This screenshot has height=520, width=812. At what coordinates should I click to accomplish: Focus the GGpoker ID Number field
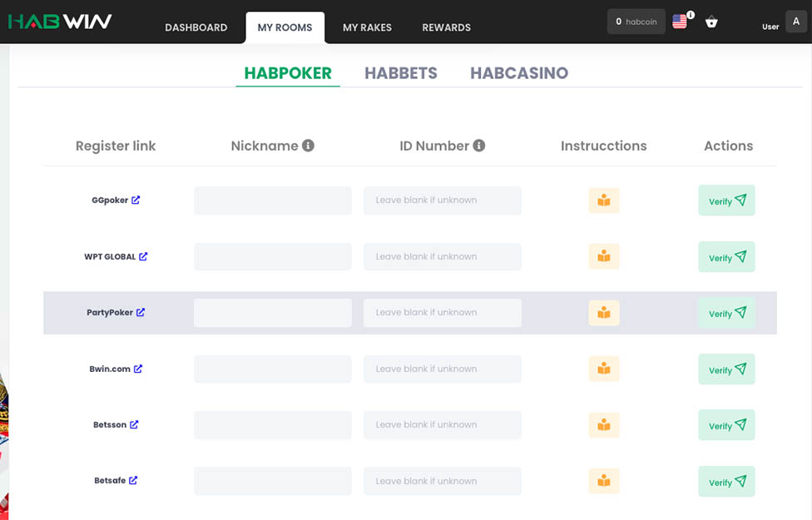443,201
